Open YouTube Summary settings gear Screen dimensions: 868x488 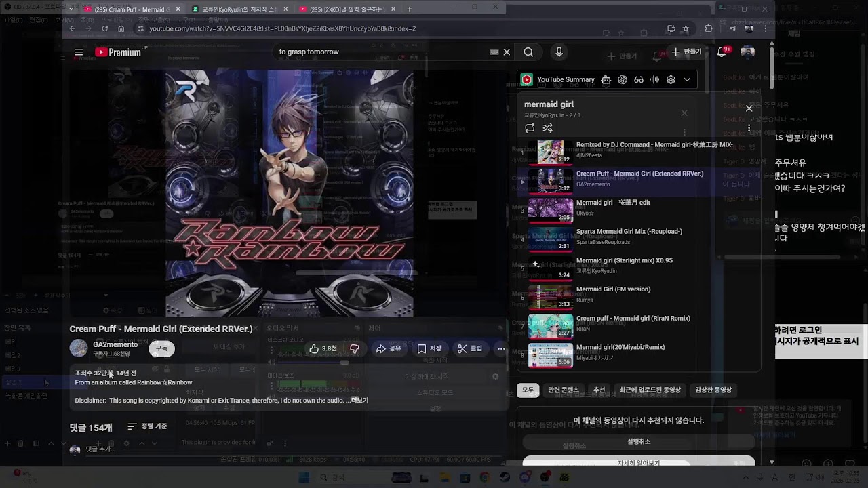[x=671, y=79]
